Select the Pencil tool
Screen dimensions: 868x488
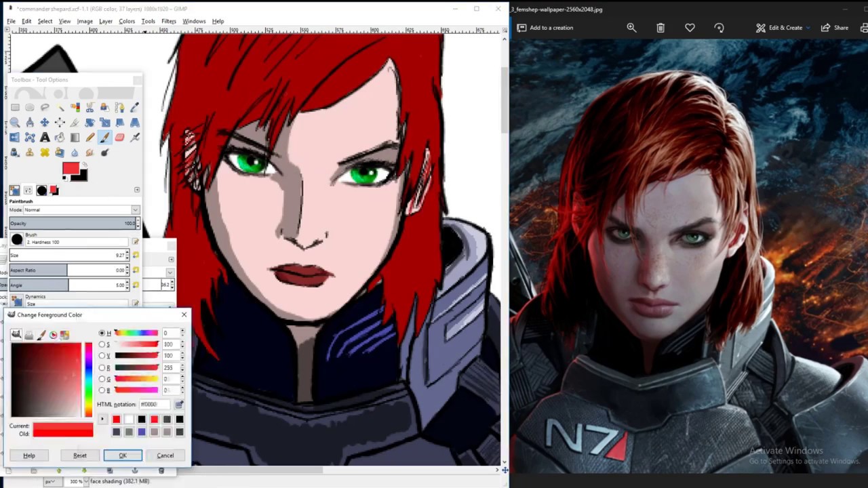click(90, 138)
